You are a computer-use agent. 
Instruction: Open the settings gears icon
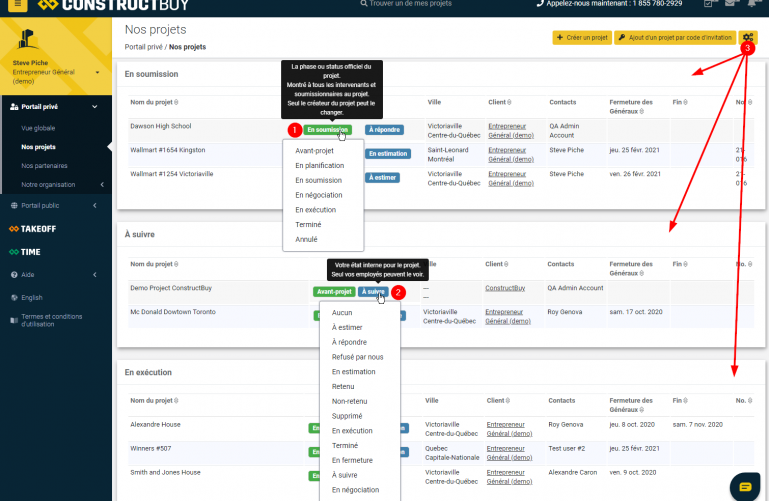[x=747, y=37]
